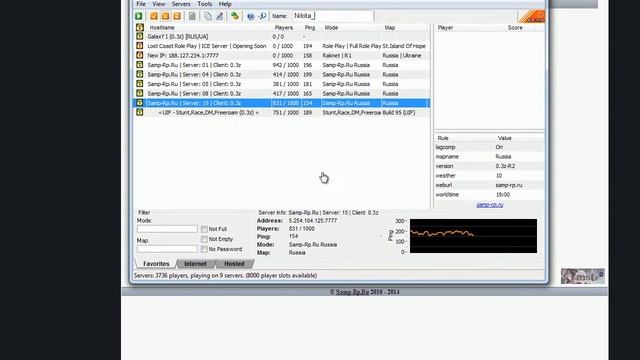Viewport: 640px width, 360px height.
Task: Click the server address 5.254.104.125:7777
Action: coord(313,221)
